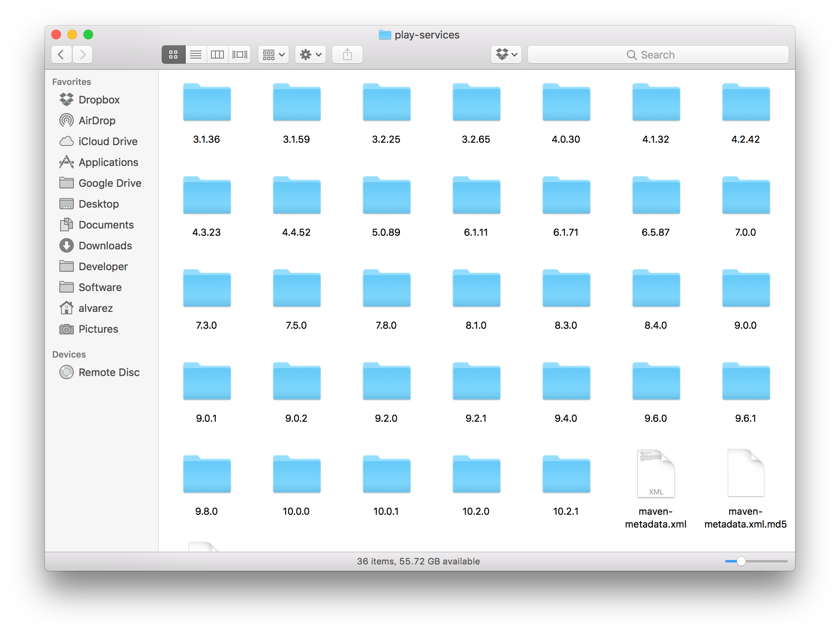Switch to column view
The width and height of the screenshot is (840, 635).
click(217, 55)
